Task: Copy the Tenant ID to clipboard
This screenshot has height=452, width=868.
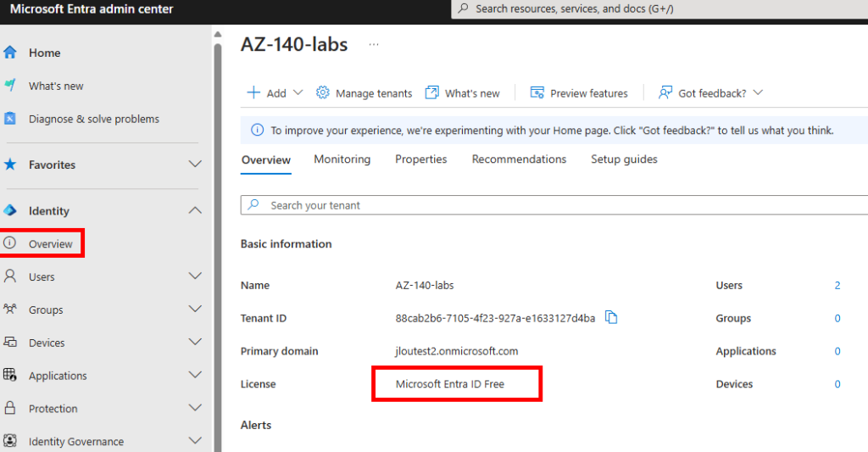Action: point(611,317)
